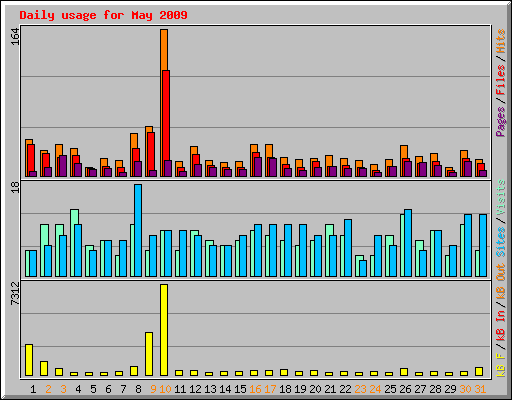Click the 164 axis maximum label
Screen dimensions: 512x400
point(15,37)
